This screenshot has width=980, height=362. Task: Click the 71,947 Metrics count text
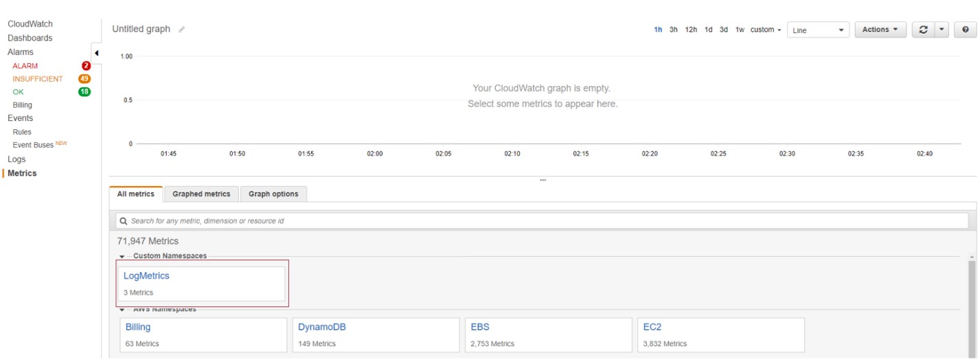148,241
